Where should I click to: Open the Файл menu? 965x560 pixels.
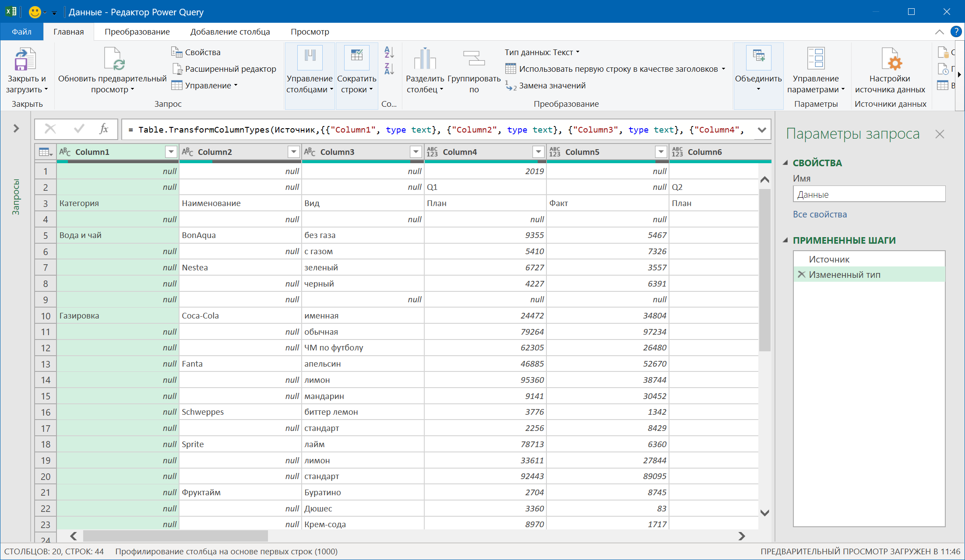tap(21, 31)
